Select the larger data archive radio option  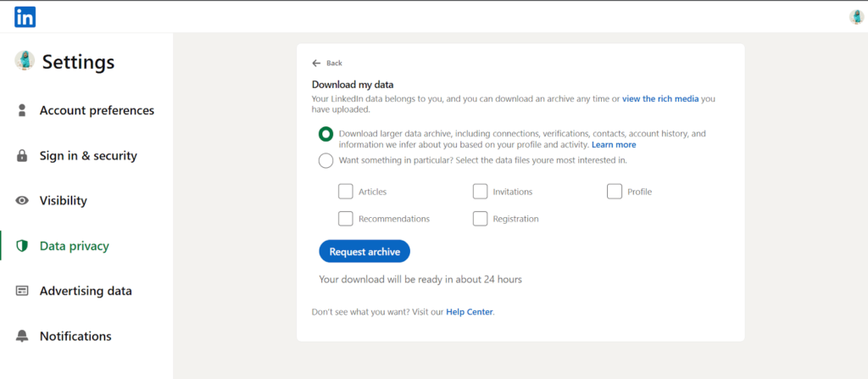point(326,134)
